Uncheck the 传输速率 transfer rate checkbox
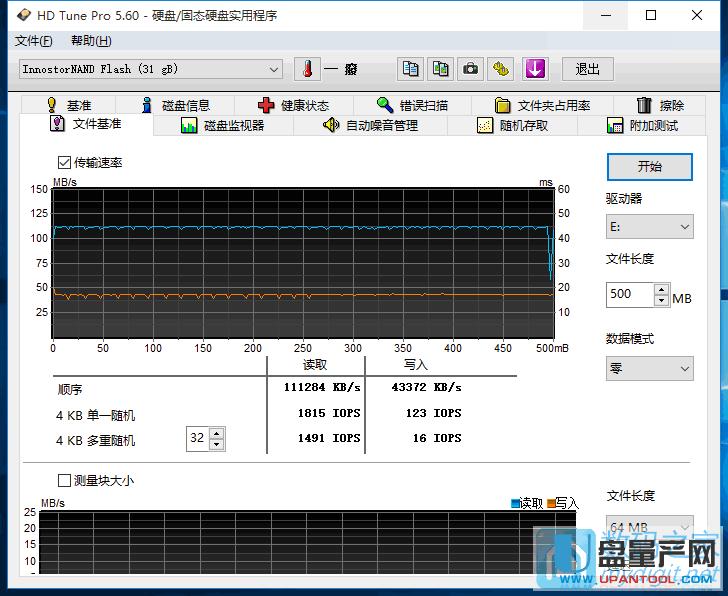Image resolution: width=728 pixels, height=596 pixels. 65,162
